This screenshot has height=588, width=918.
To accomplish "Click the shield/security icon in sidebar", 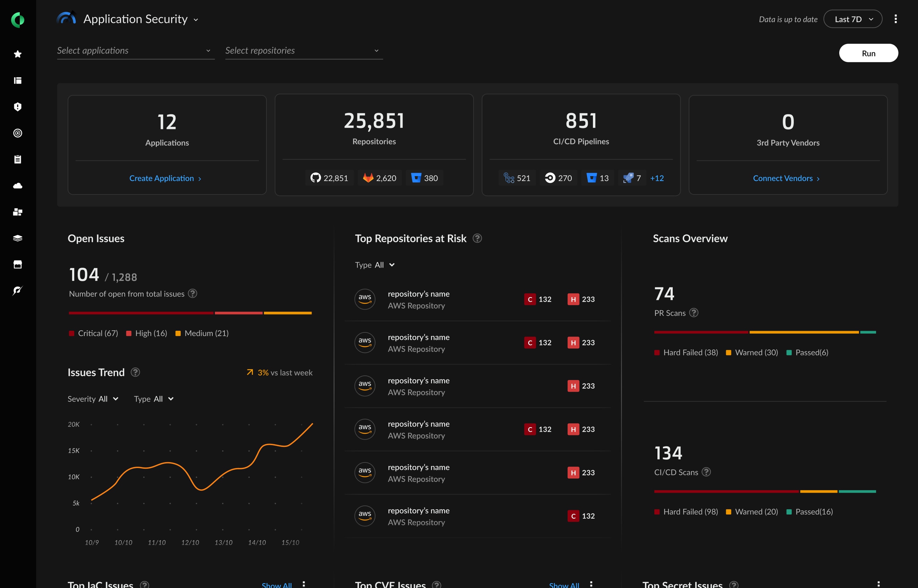I will coord(18,106).
